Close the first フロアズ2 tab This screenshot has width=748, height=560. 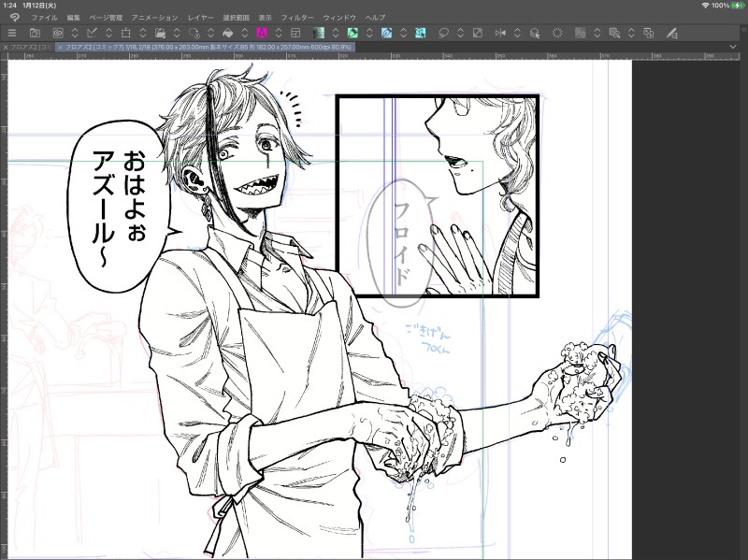click(x=6, y=48)
